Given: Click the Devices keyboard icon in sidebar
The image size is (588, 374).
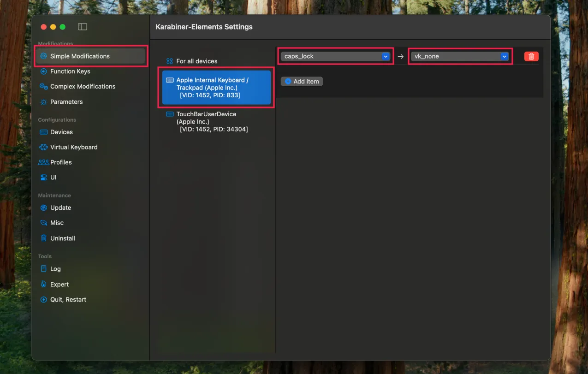Looking at the screenshot, I should (44, 132).
